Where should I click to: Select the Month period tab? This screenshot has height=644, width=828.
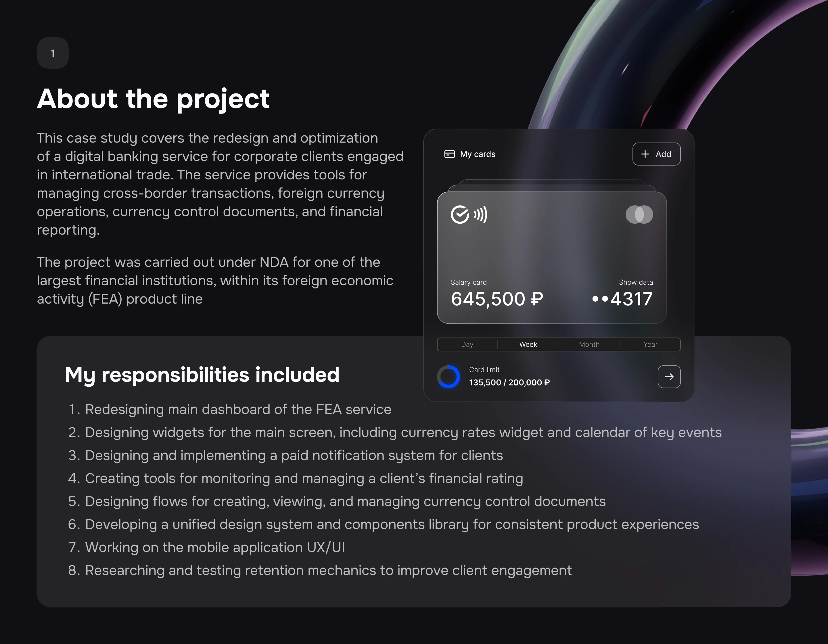[589, 344]
